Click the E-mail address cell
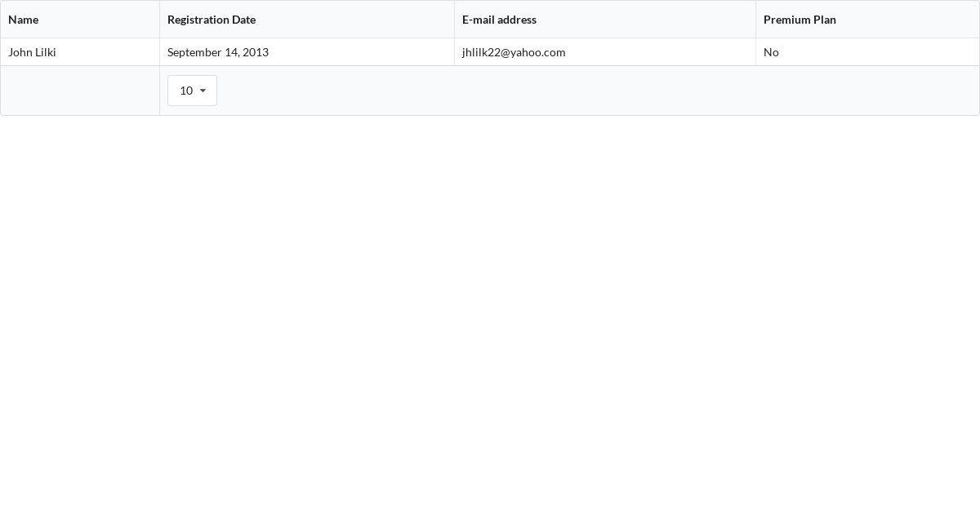This screenshot has height=514, width=980. (x=605, y=51)
